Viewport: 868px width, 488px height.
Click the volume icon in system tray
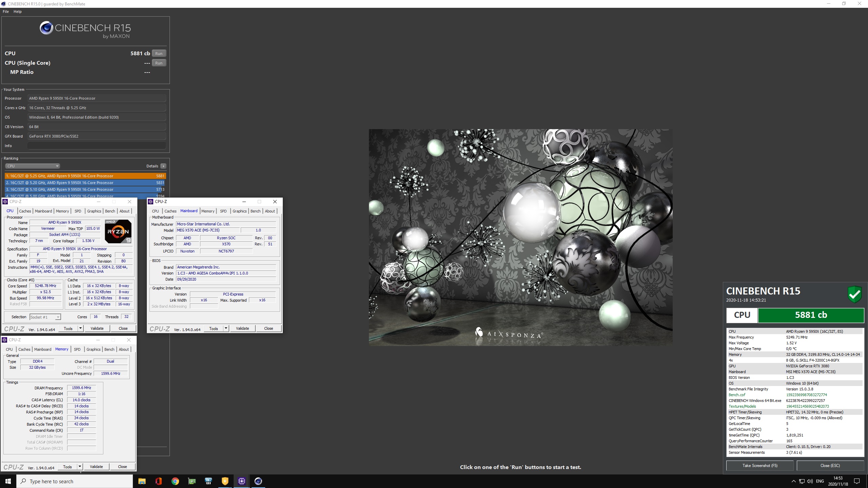[810, 481]
